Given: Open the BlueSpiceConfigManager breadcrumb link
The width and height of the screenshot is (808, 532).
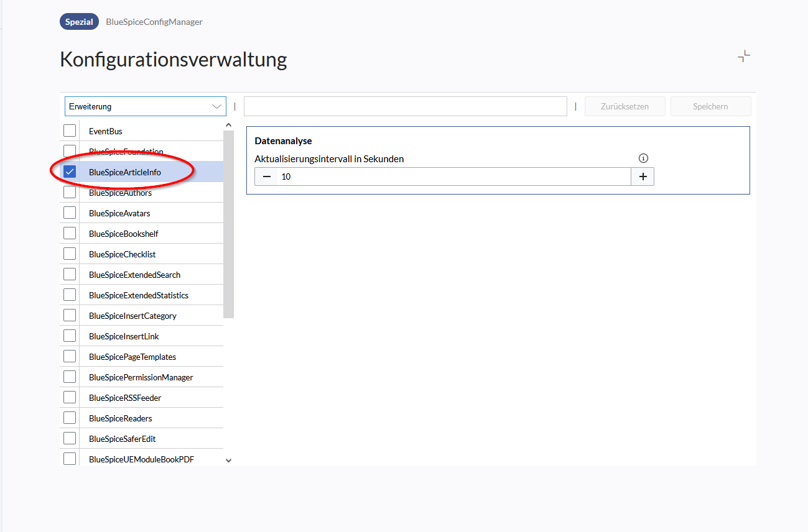Looking at the screenshot, I should point(154,22).
